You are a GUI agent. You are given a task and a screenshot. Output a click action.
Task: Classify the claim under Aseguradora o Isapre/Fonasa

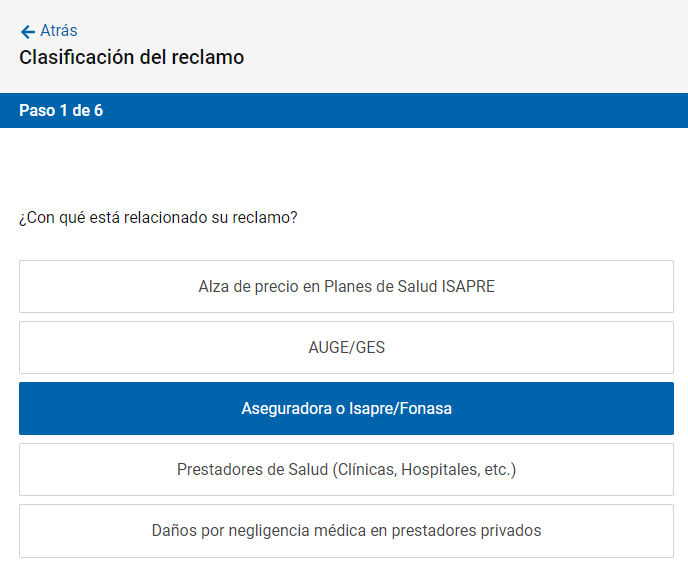tap(346, 409)
